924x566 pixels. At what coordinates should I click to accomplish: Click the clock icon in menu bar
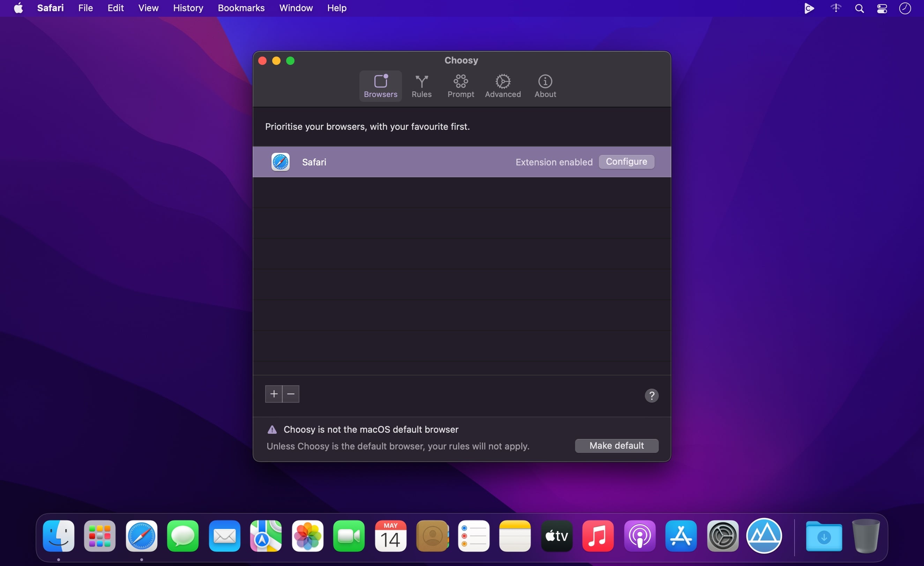point(905,8)
